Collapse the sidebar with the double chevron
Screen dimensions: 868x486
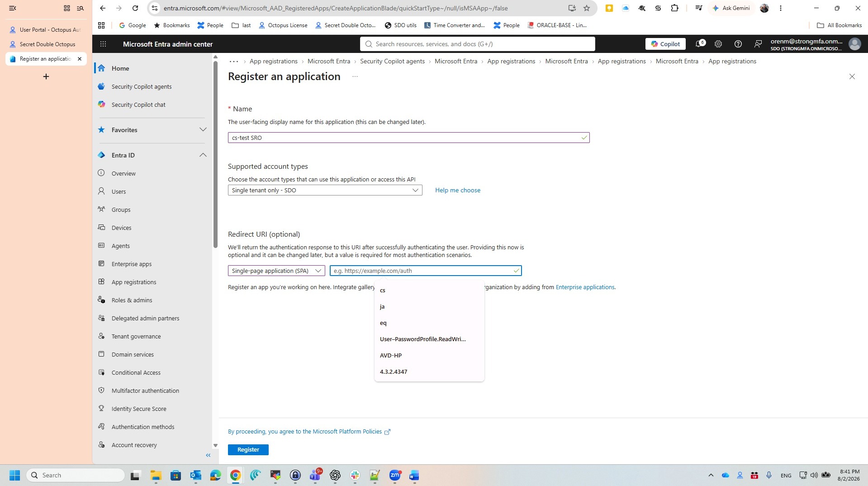click(208, 455)
